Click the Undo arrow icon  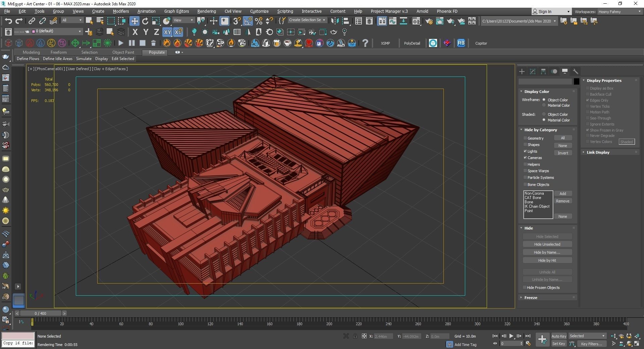[8, 21]
